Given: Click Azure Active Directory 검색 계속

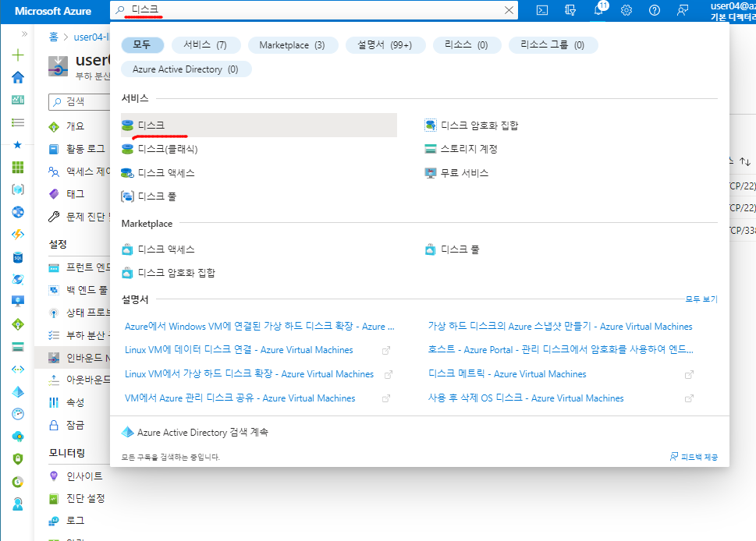Looking at the screenshot, I should [x=195, y=432].
